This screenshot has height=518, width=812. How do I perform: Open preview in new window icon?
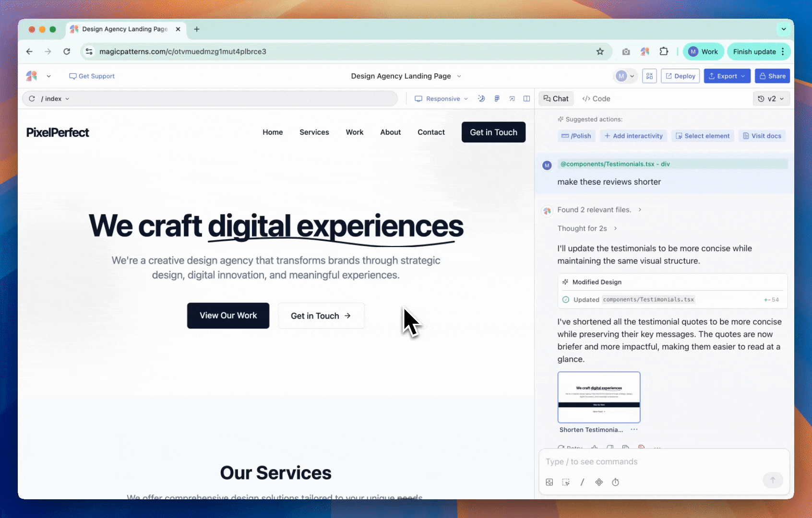[x=512, y=99]
